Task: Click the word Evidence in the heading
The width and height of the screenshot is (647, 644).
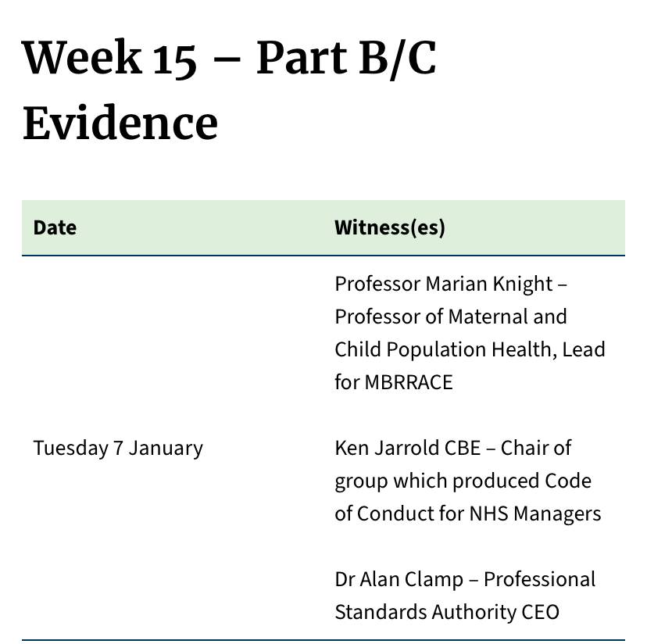Action: (120, 123)
